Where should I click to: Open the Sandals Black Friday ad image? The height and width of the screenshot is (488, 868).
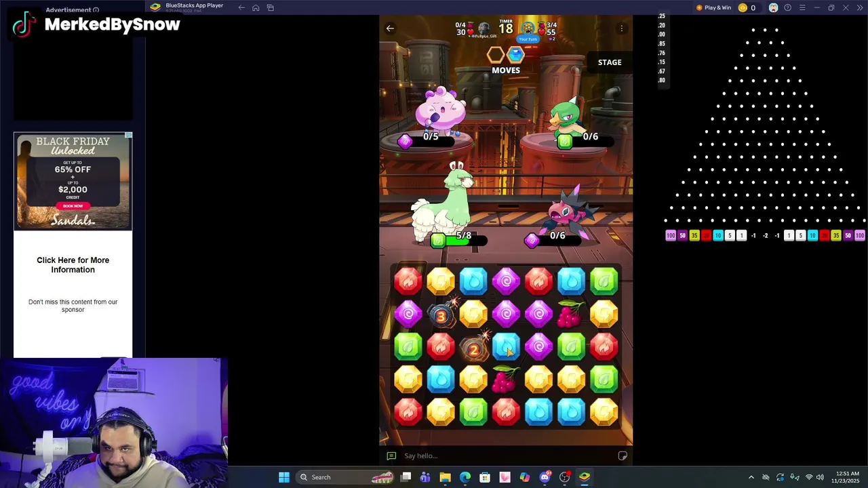73,181
